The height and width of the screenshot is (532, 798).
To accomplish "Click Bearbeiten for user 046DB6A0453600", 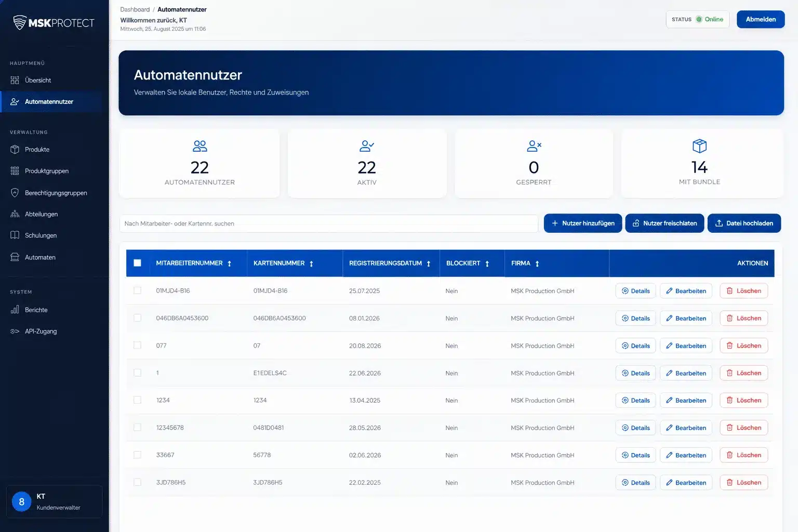I will 686,318.
